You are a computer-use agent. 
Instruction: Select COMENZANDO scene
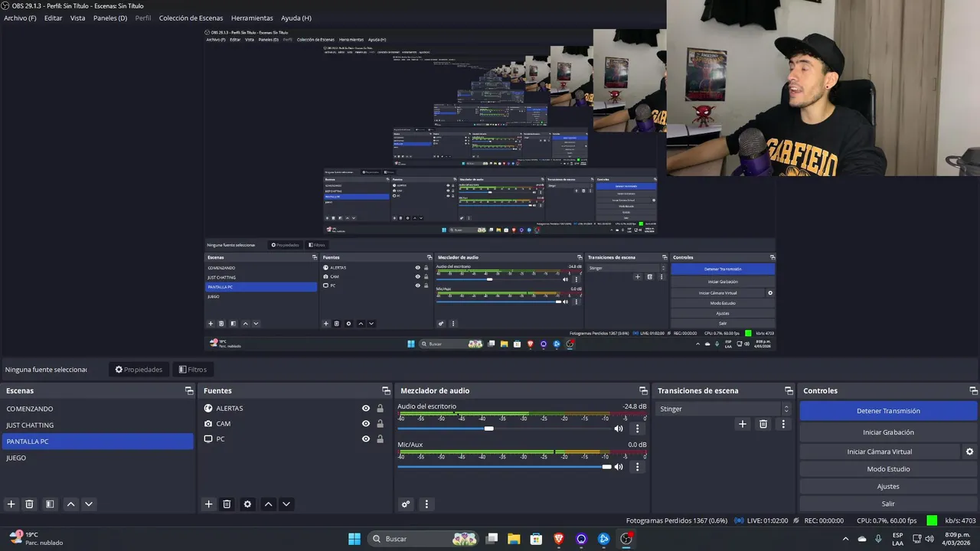(97, 409)
